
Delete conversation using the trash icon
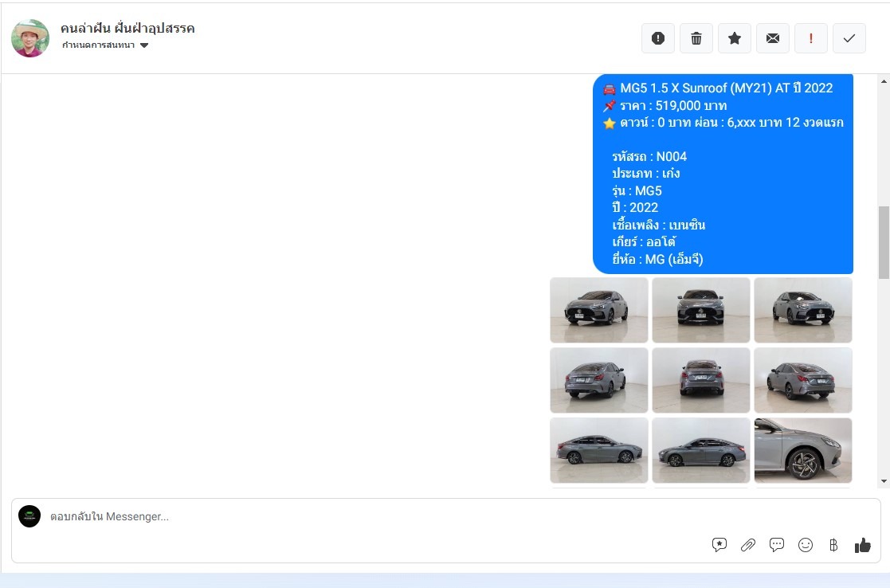click(x=696, y=38)
